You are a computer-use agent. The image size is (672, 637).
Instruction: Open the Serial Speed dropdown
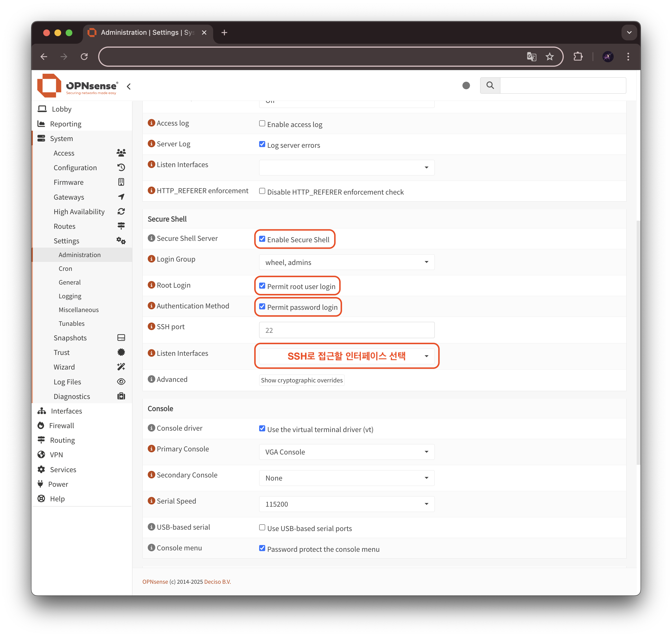pyautogui.click(x=347, y=504)
